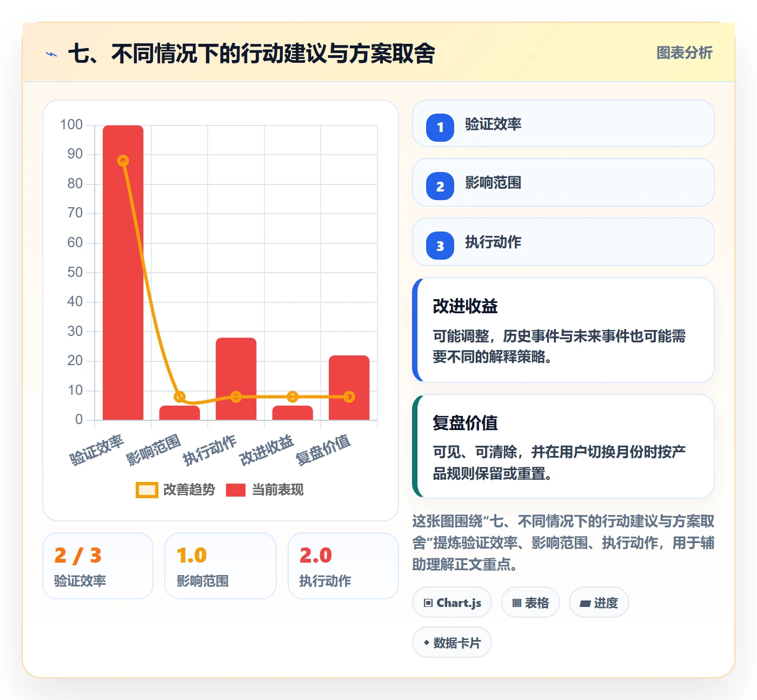Viewport: 757px width, 700px height.
Task: Click the 改善趋势 legend label text
Action: (x=189, y=490)
